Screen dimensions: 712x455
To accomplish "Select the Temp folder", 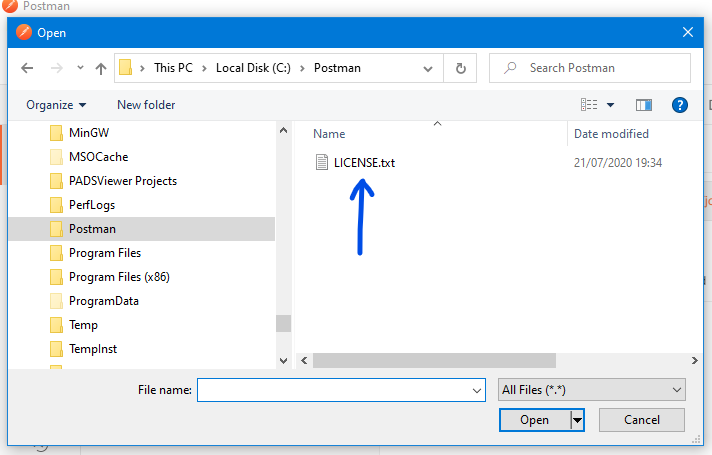I will click(83, 325).
